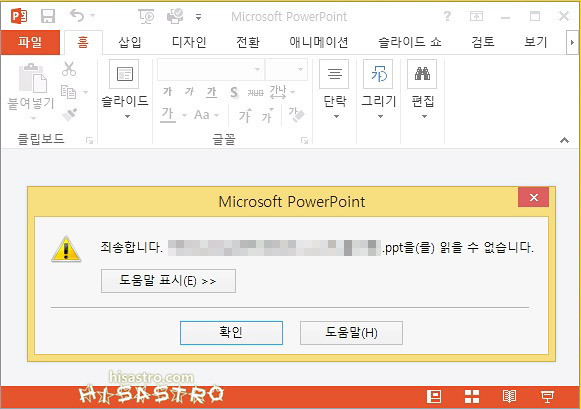581x409 pixels.
Task: Open the undo history dropdown arrow
Action: [93, 16]
